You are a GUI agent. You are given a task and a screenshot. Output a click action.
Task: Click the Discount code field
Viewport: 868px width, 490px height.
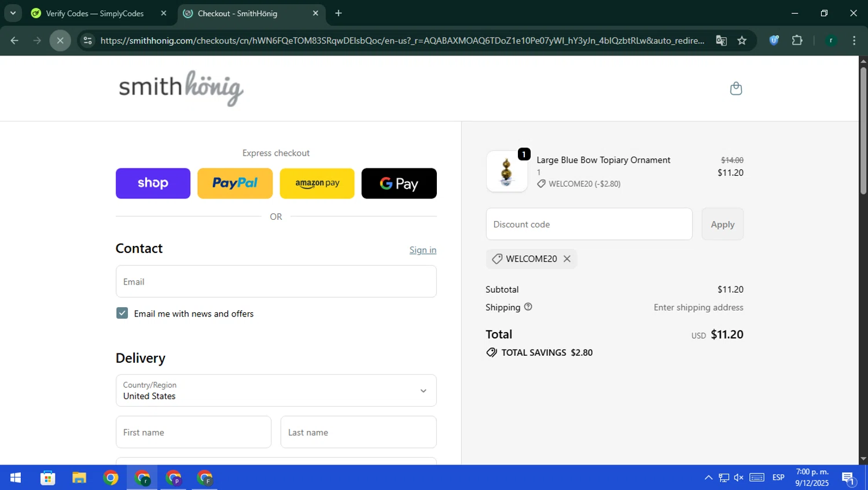pyautogui.click(x=589, y=224)
